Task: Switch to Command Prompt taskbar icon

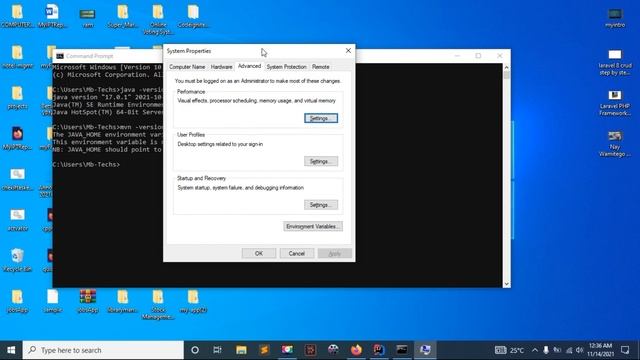Action: [x=402, y=350]
